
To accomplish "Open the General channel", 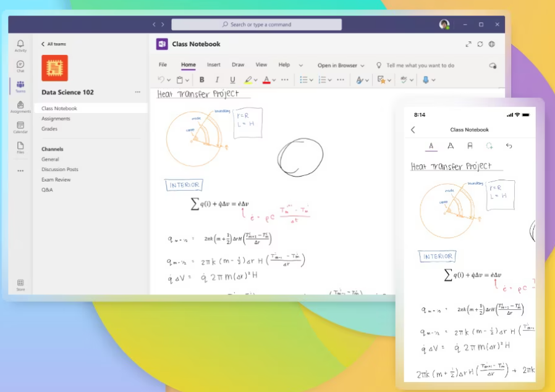I will tap(50, 159).
